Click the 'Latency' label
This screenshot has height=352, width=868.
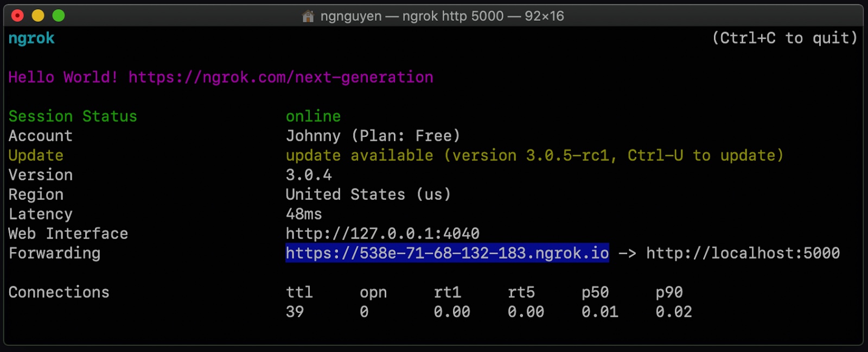[x=41, y=214]
